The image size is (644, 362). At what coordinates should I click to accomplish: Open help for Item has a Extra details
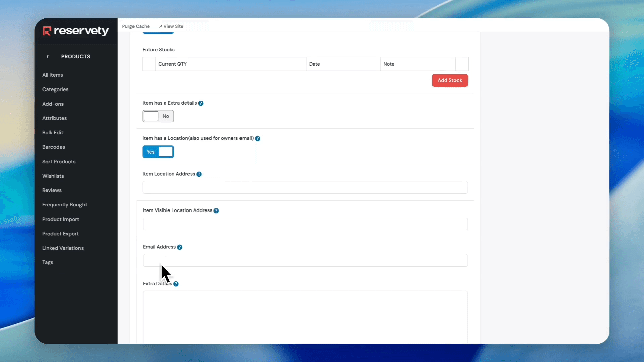201,103
